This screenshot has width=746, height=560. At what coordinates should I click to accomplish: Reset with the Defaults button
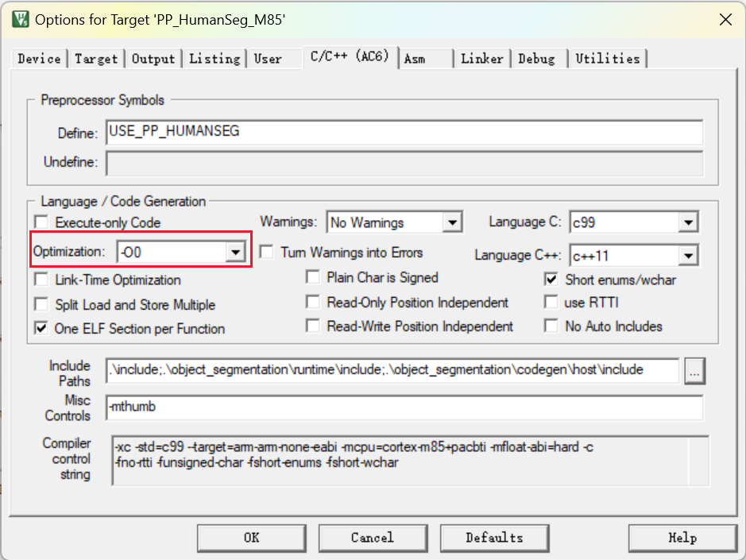pyautogui.click(x=494, y=538)
